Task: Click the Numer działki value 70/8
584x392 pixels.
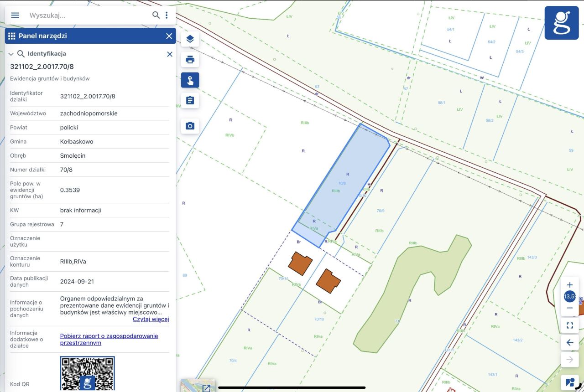Action: click(x=67, y=170)
